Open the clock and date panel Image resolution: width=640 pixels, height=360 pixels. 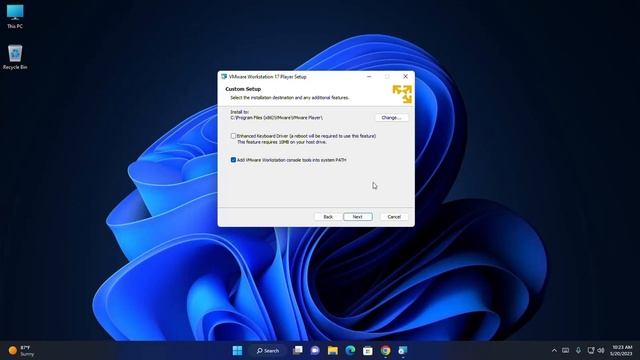(x=622, y=350)
